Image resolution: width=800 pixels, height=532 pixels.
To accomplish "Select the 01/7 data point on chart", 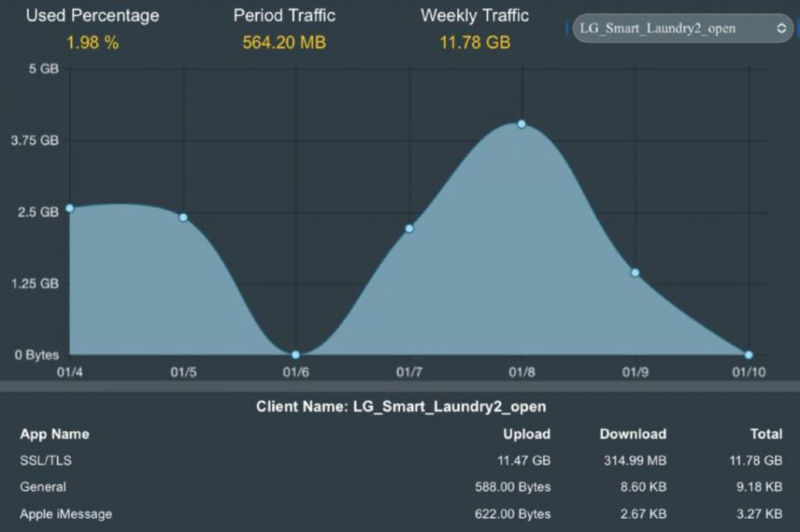I will click(x=409, y=229).
